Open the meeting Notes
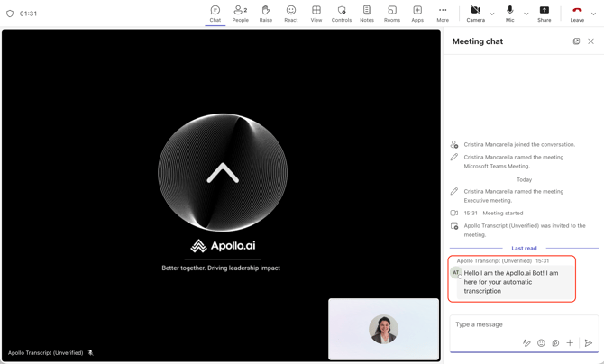This screenshot has height=364, width=604. tap(367, 14)
